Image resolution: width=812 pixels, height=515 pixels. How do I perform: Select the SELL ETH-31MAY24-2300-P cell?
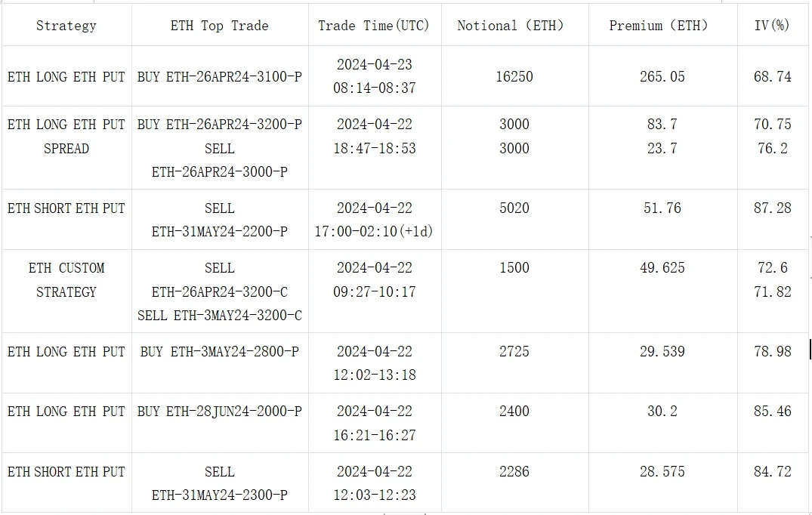click(x=219, y=483)
